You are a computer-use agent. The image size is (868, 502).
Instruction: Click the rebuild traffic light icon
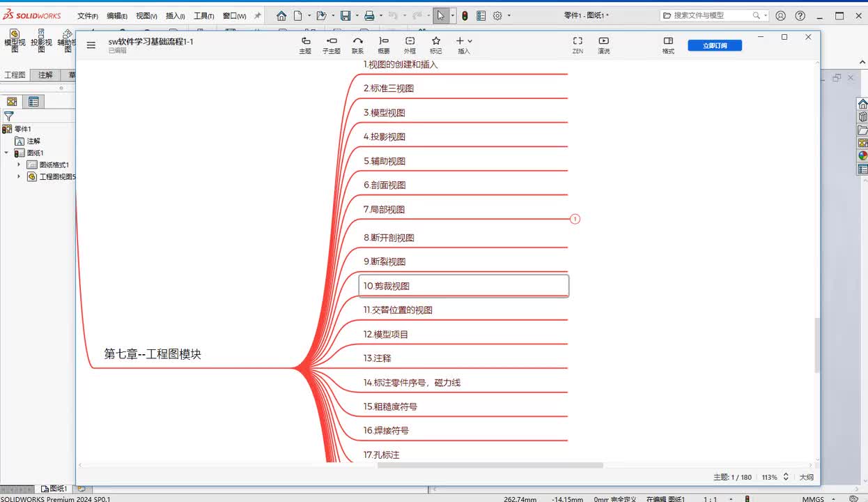click(x=465, y=15)
